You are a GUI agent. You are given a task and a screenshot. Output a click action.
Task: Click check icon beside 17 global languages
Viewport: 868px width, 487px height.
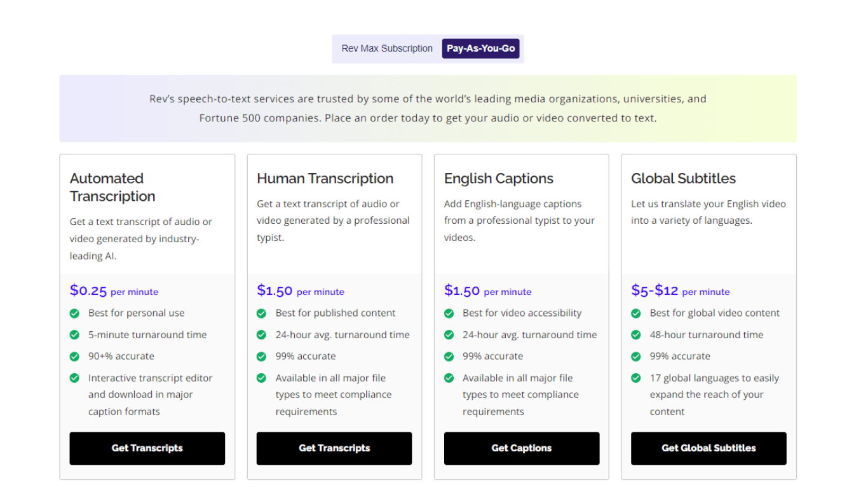[x=636, y=378]
